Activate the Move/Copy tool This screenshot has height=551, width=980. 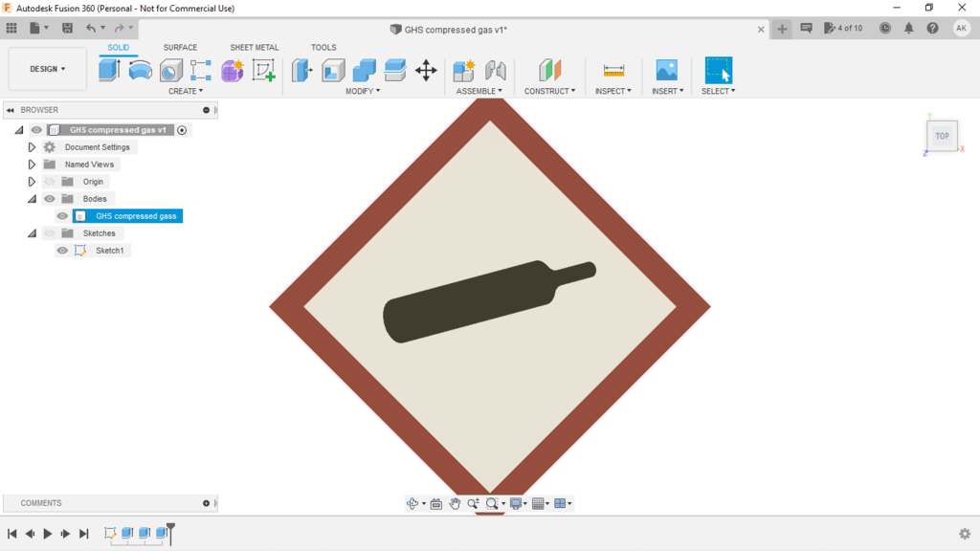(x=426, y=70)
